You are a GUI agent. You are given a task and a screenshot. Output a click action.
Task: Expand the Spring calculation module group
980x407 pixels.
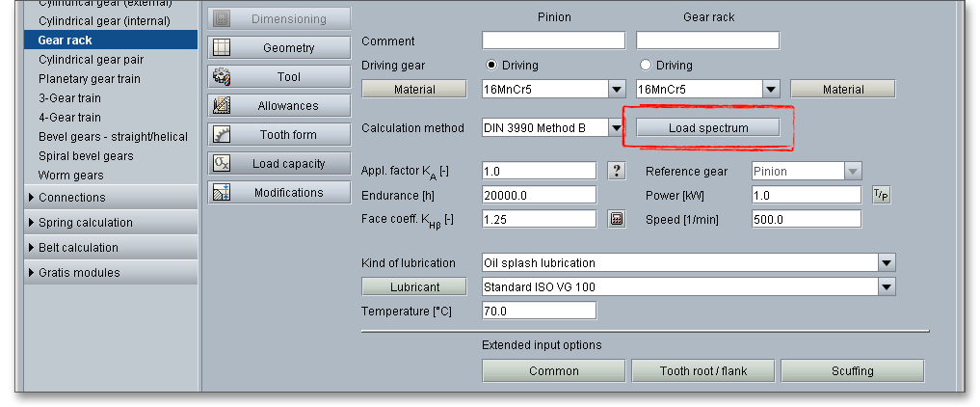click(86, 223)
